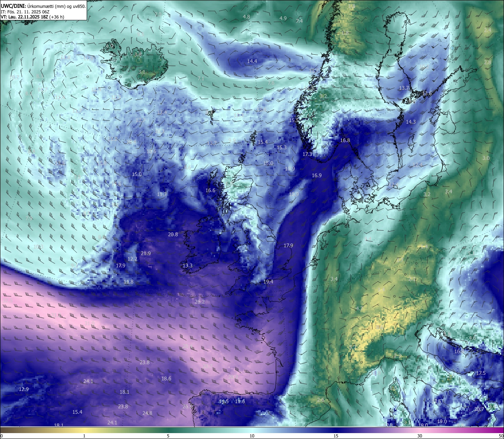This screenshot has width=504, height=439.
Task: Click the map value '17.3' south of Norway
Action: tap(307, 154)
